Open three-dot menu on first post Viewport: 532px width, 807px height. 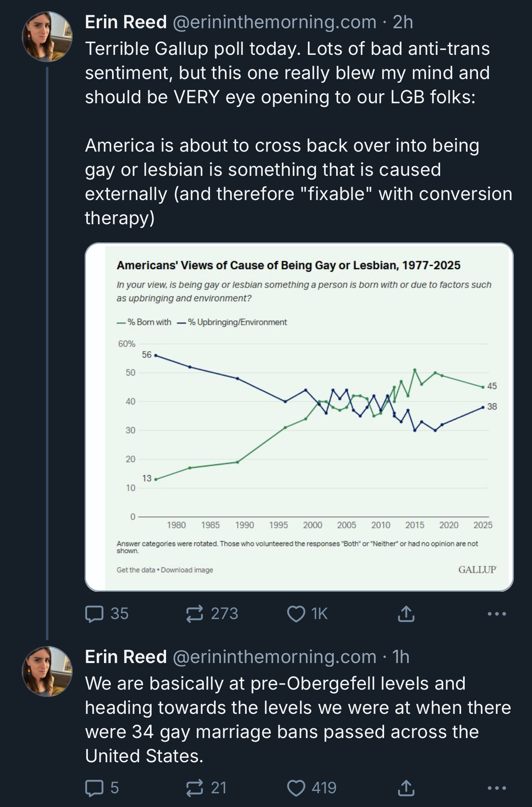coord(497,614)
